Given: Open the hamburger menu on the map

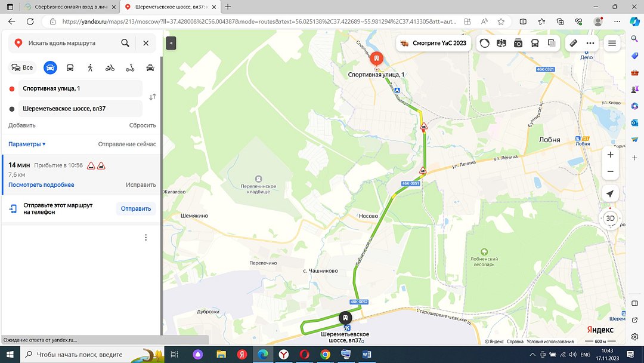Looking at the screenshot, I should (x=612, y=43).
